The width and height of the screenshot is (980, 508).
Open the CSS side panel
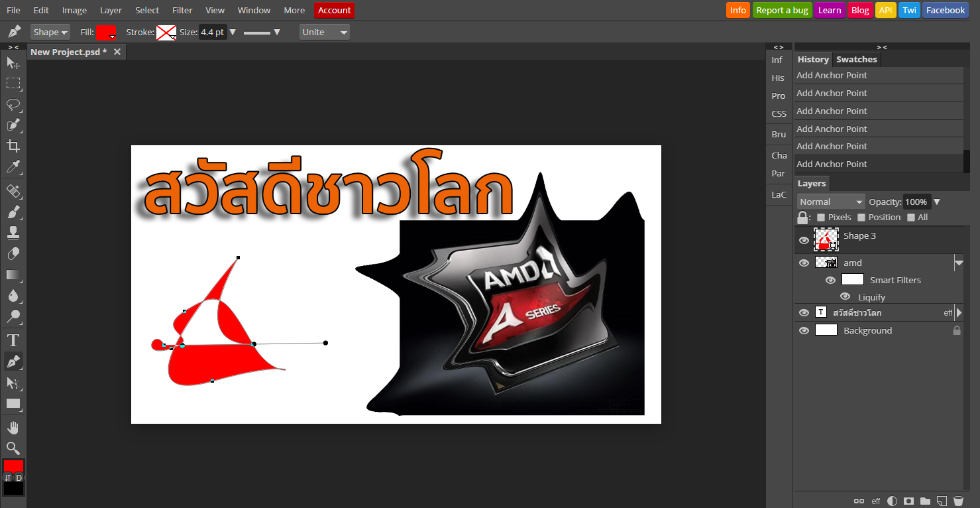[x=779, y=113]
